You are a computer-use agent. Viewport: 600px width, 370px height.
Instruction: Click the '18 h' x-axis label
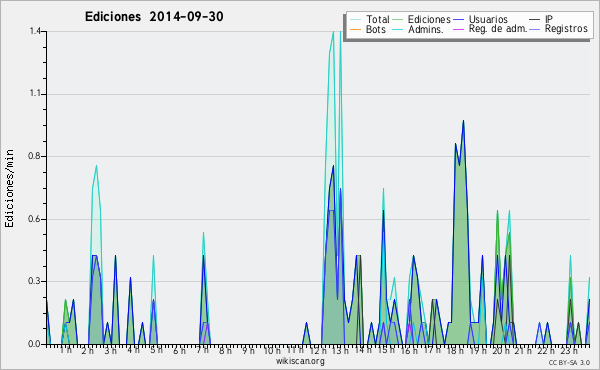click(455, 350)
